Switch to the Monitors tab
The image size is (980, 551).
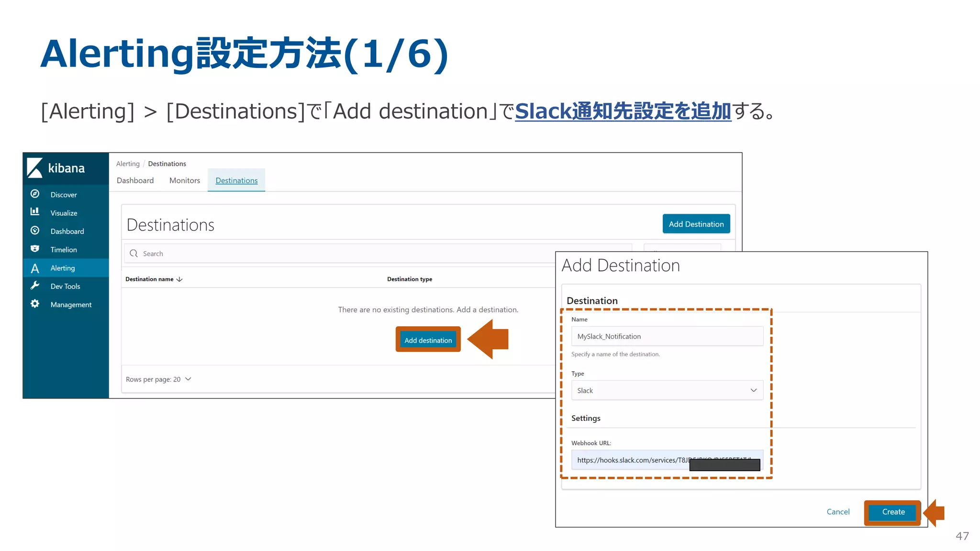click(185, 180)
